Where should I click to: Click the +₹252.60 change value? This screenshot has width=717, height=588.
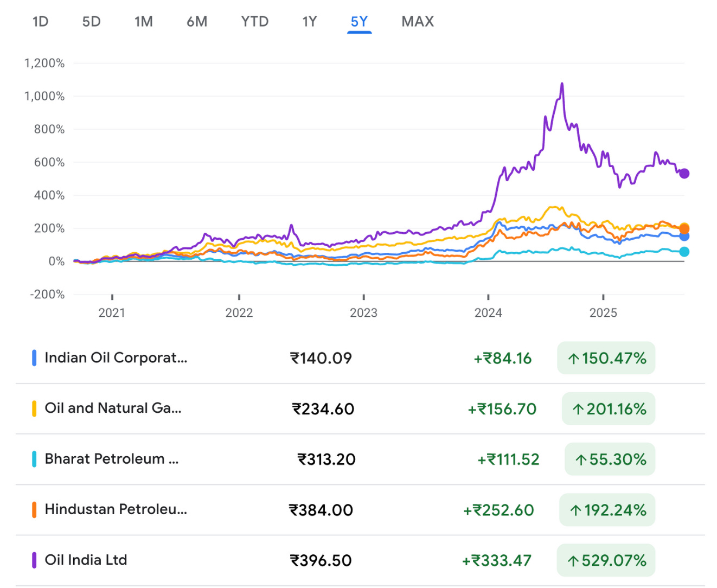pyautogui.click(x=498, y=510)
